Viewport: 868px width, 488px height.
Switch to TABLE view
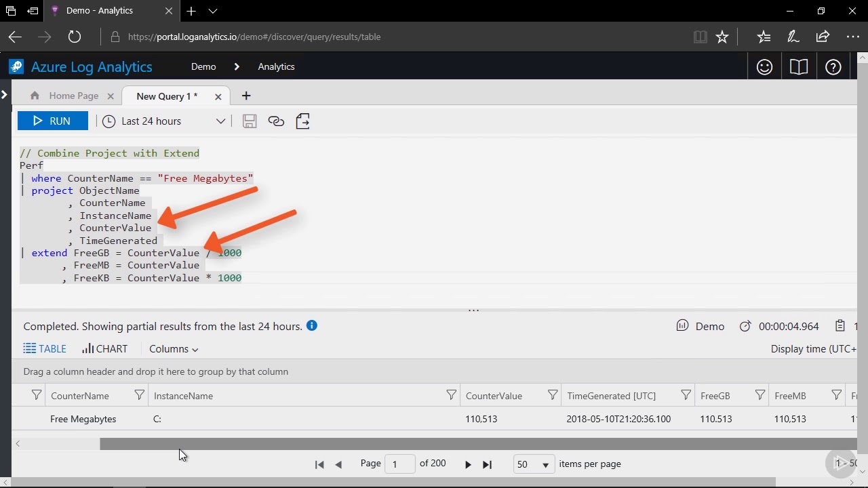45,349
